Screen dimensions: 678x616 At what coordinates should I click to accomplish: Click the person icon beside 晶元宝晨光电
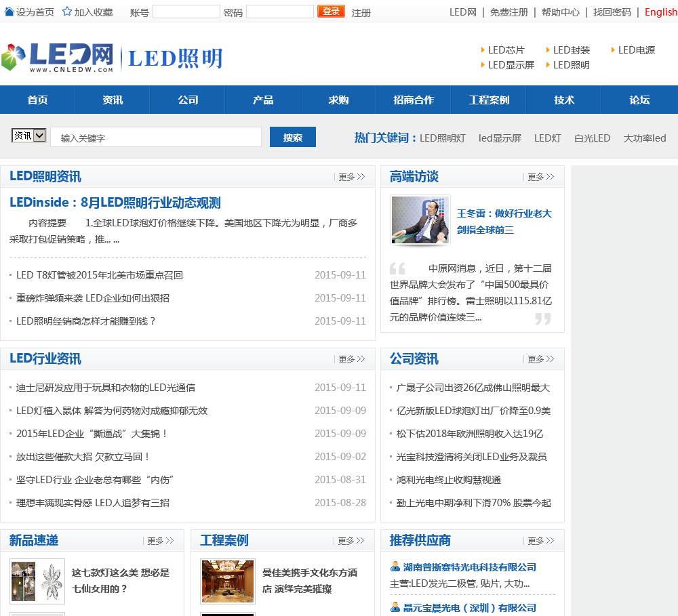(x=395, y=607)
